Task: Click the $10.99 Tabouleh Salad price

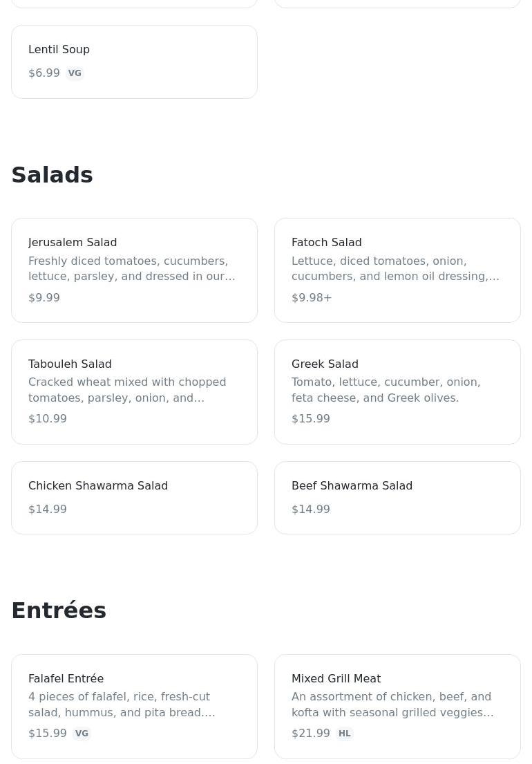Action: click(48, 419)
